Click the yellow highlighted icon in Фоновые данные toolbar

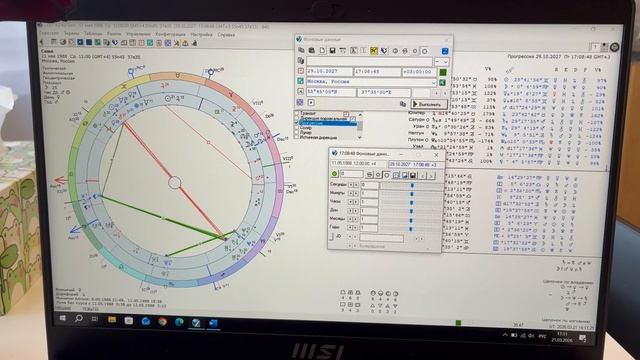click(x=373, y=51)
